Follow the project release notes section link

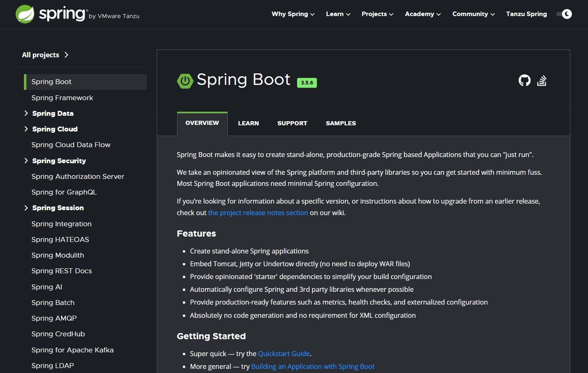click(258, 213)
